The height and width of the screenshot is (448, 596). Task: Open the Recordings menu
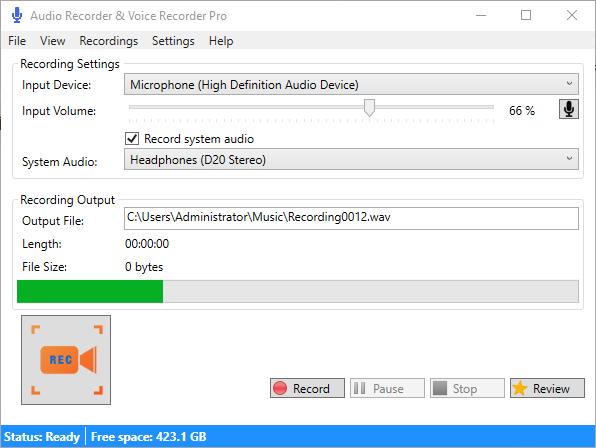(109, 41)
